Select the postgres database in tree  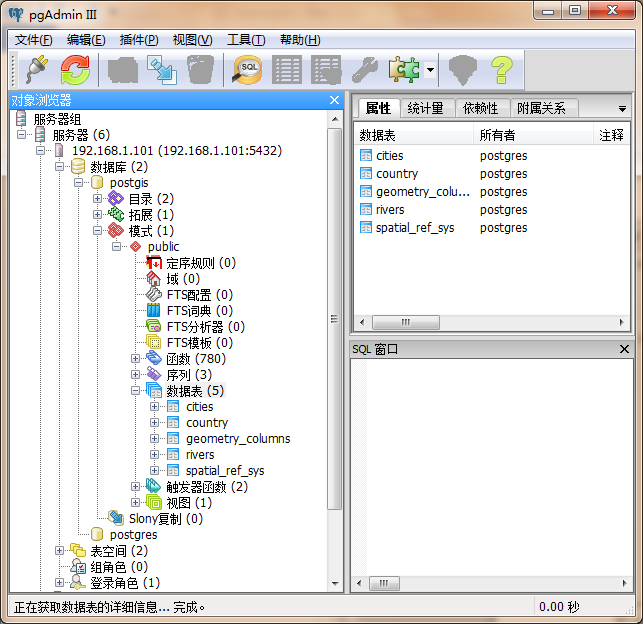(x=133, y=535)
